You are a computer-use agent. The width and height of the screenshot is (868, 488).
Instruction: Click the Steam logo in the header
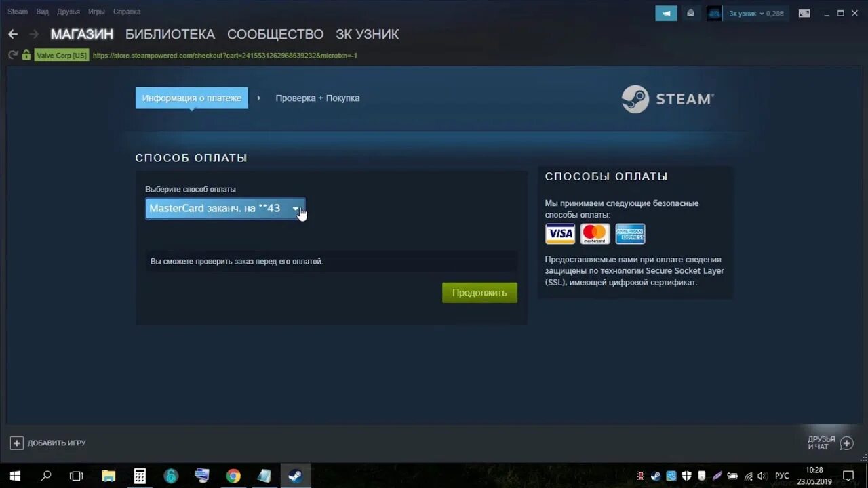[x=668, y=99]
